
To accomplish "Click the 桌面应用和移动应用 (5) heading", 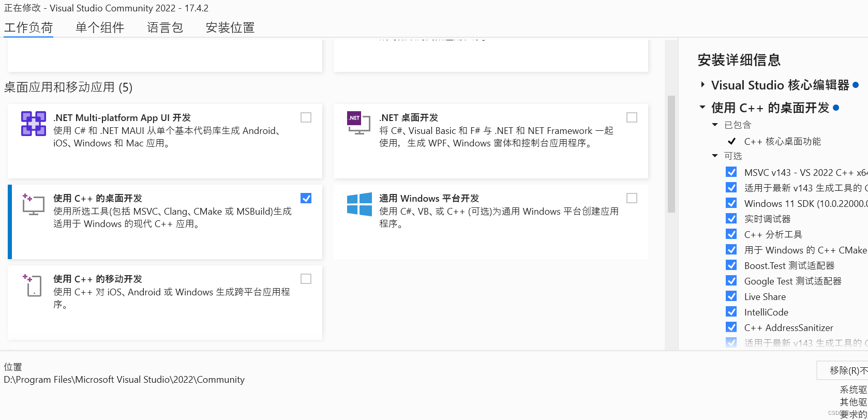I will click(68, 87).
